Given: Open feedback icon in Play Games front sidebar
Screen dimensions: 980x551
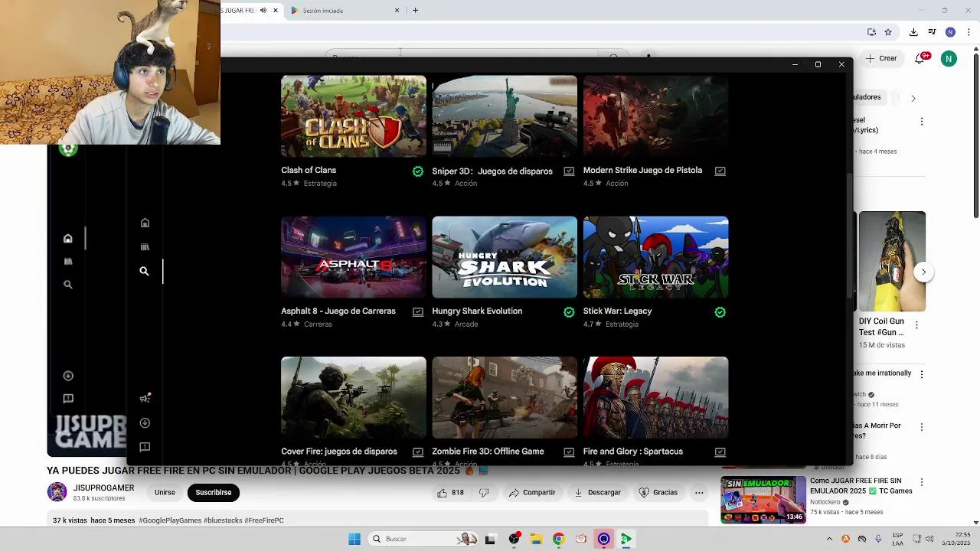Looking at the screenshot, I should 145,447.
